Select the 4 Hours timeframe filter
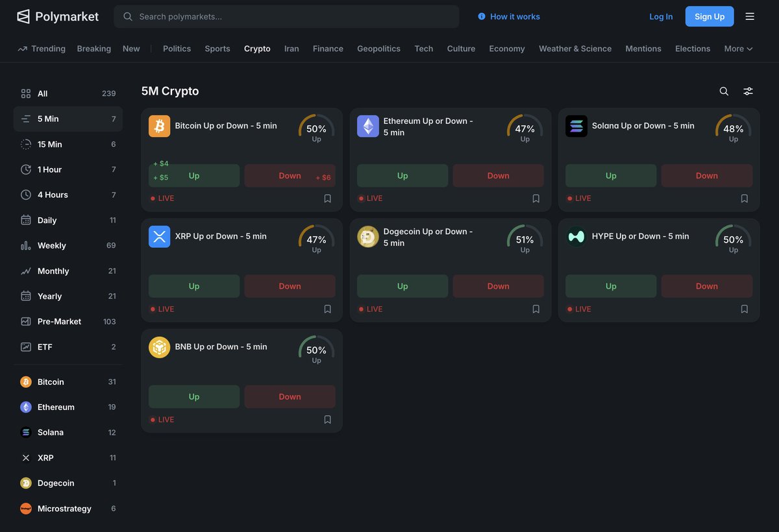 (68, 195)
